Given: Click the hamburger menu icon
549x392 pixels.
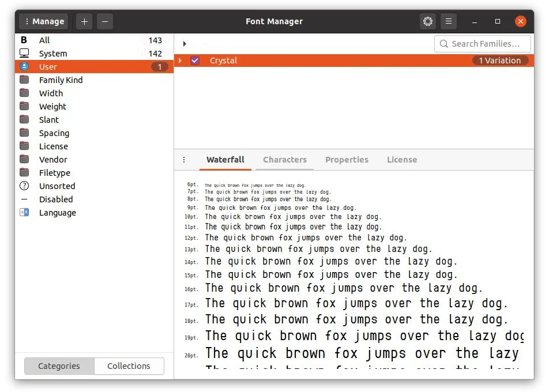Looking at the screenshot, I should (449, 21).
